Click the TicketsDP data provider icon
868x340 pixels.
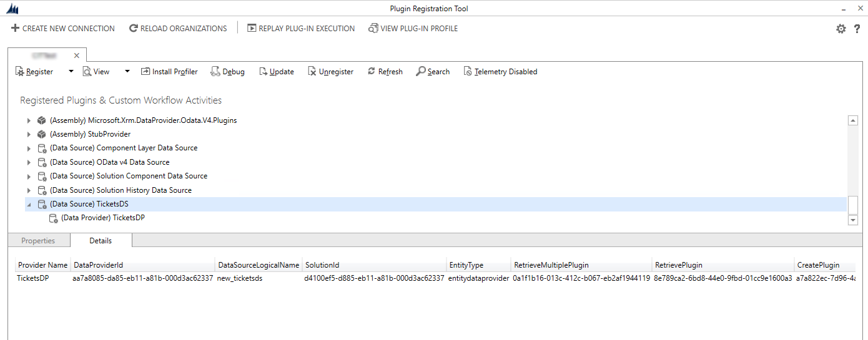tap(53, 218)
